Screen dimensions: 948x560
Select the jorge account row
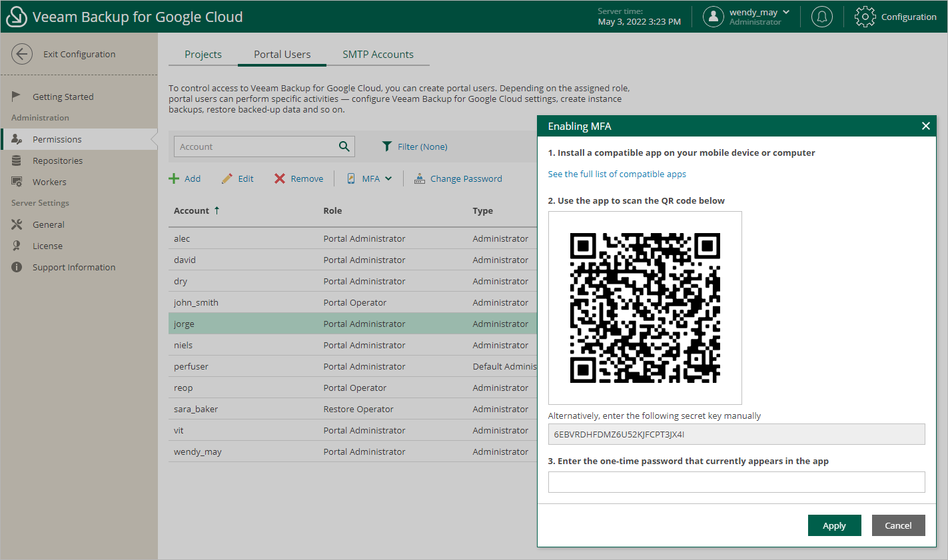(352, 324)
